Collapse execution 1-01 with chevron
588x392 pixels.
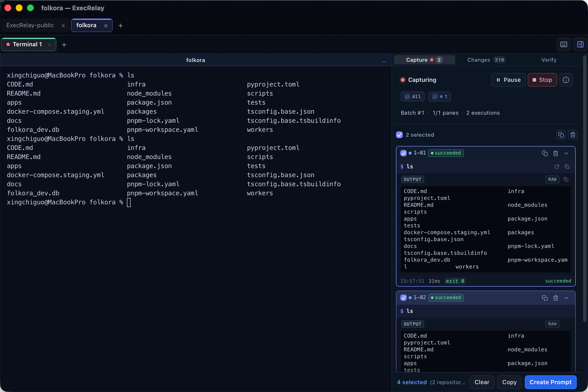point(566,153)
